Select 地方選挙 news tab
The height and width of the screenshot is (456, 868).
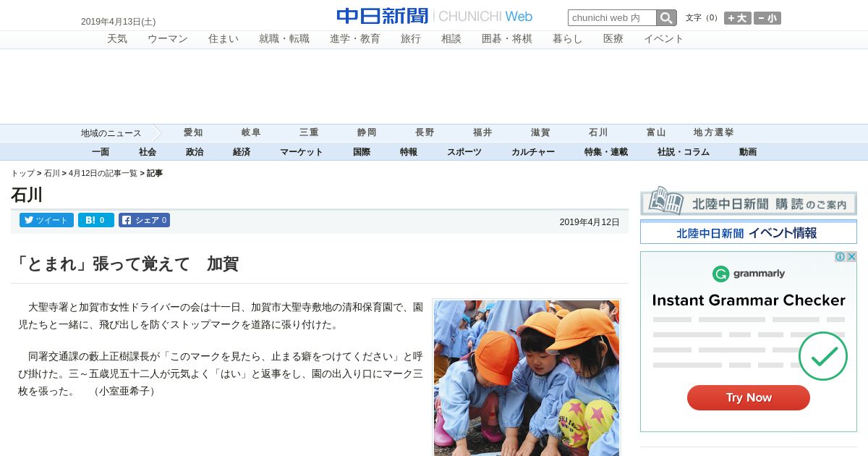[714, 133]
